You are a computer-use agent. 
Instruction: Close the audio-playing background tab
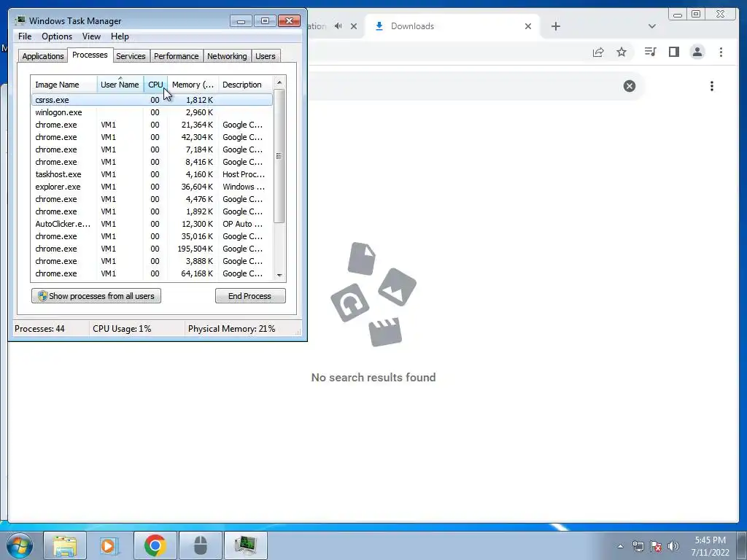click(354, 26)
